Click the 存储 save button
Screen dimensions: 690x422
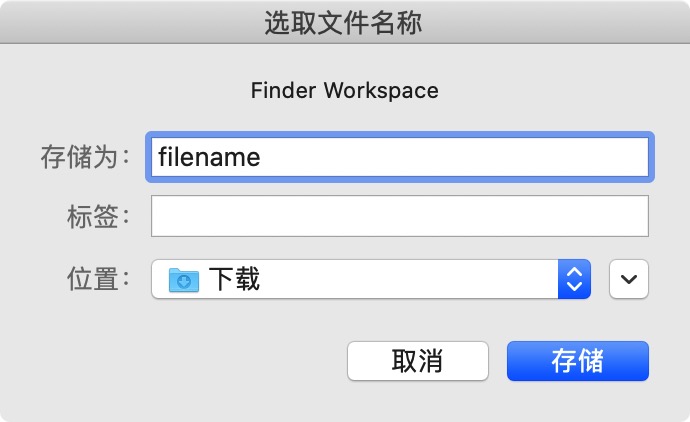pos(577,361)
